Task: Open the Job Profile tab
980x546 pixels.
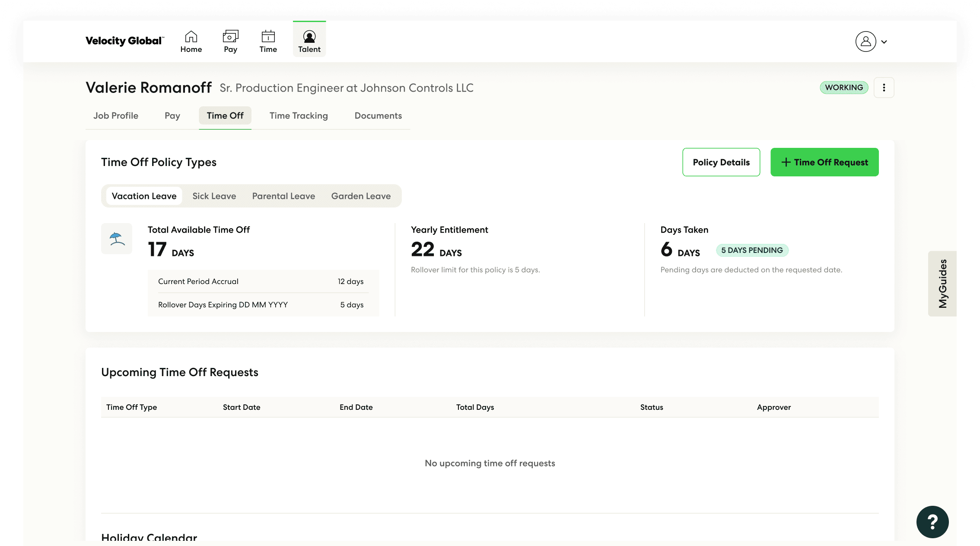Action: click(116, 116)
